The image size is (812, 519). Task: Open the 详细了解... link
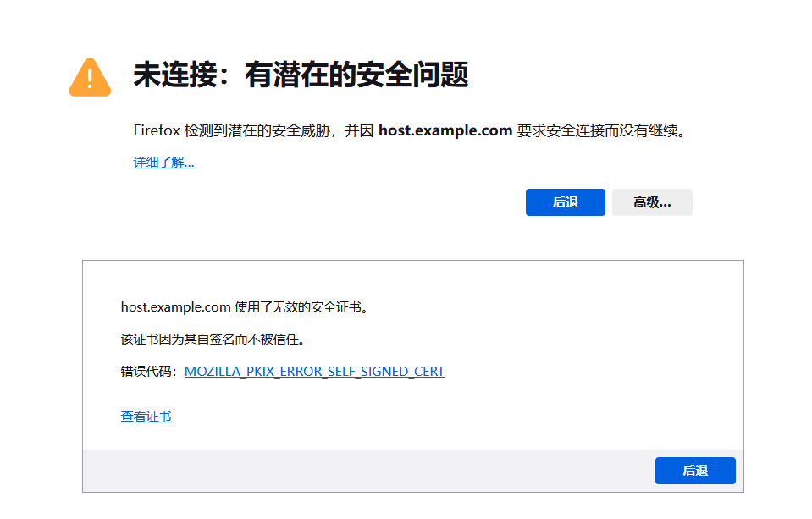[x=163, y=163]
